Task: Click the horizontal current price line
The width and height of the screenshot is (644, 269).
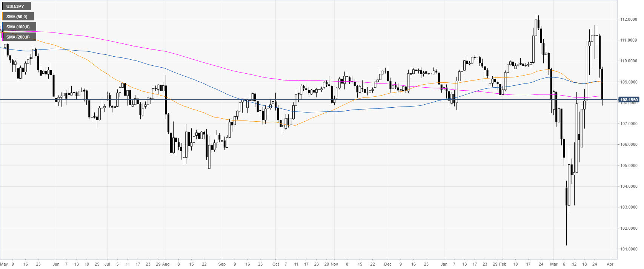Action: (309, 100)
